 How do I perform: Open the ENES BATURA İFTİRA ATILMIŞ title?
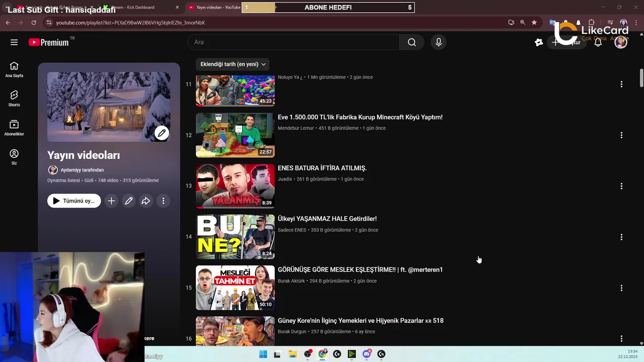coord(322,168)
